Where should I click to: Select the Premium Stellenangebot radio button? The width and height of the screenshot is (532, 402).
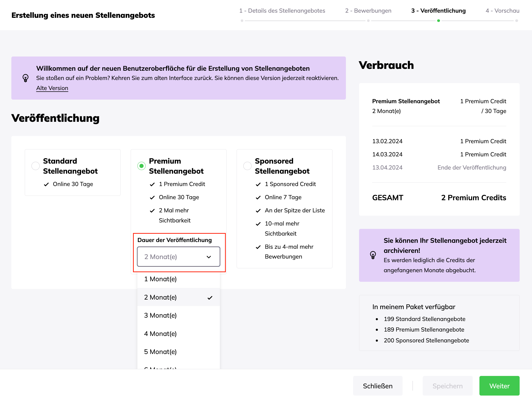pyautogui.click(x=142, y=166)
